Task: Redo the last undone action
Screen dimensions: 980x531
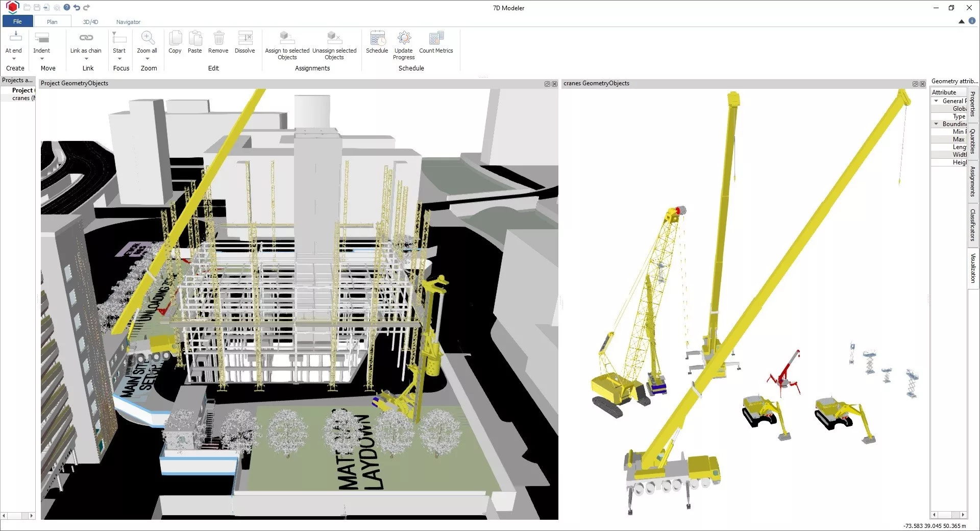Action: coord(86,8)
